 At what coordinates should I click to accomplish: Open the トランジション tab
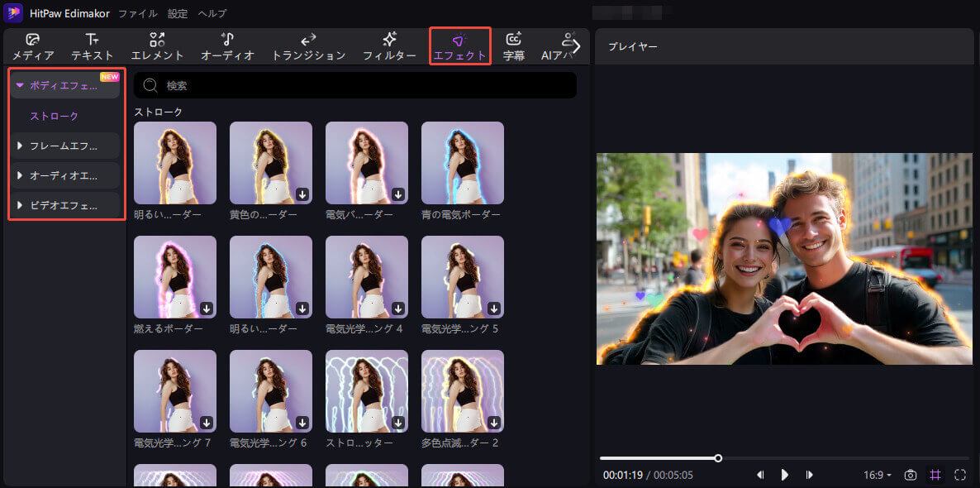[x=308, y=47]
